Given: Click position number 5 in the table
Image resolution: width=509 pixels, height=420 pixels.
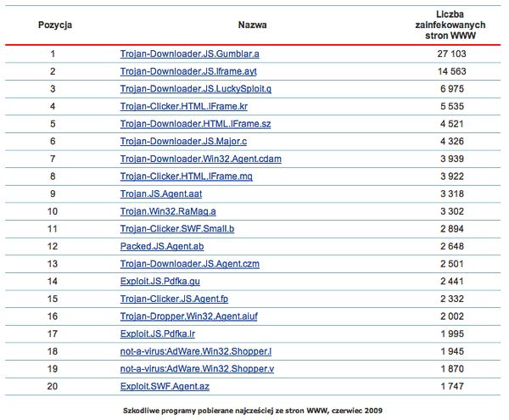Looking at the screenshot, I should (53, 124).
